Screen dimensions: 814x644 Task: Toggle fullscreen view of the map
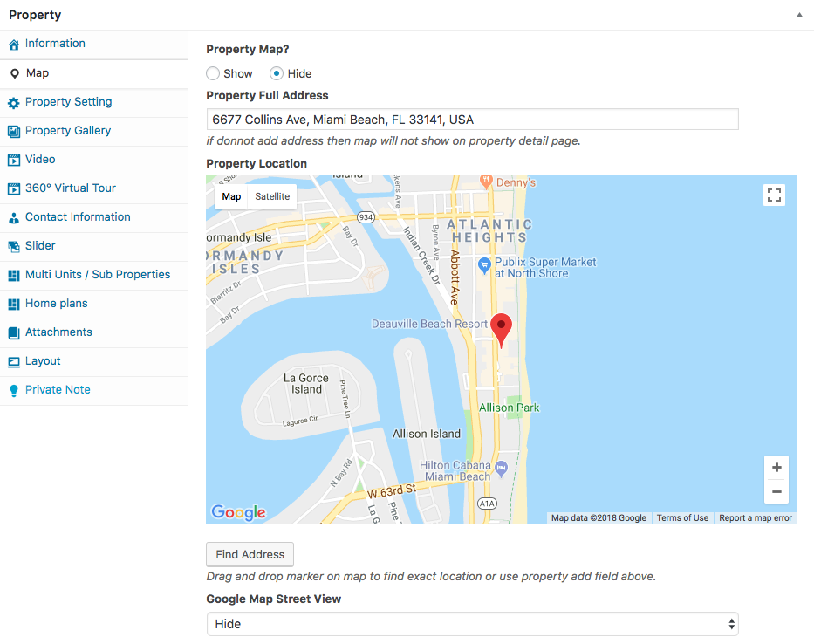click(774, 195)
